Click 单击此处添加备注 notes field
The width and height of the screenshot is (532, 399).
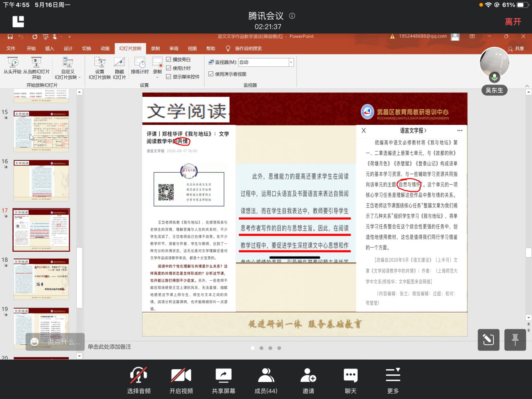coord(109,347)
